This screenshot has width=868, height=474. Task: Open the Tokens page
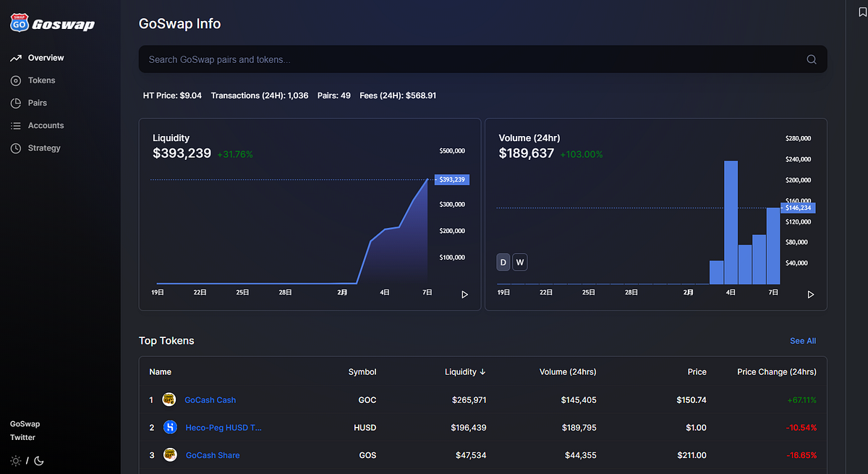[x=41, y=80]
